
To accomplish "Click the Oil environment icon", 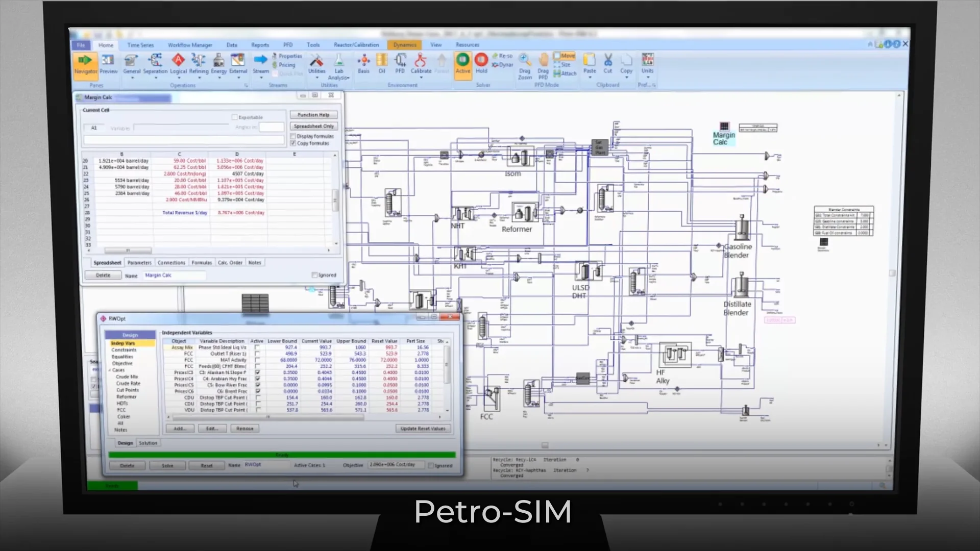I will pos(382,61).
